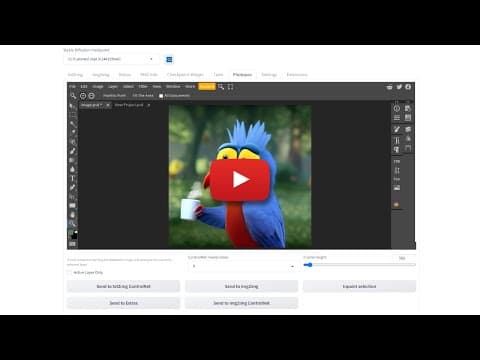
Task: Click the zoom-out minus circle icon
Action: click(91, 96)
